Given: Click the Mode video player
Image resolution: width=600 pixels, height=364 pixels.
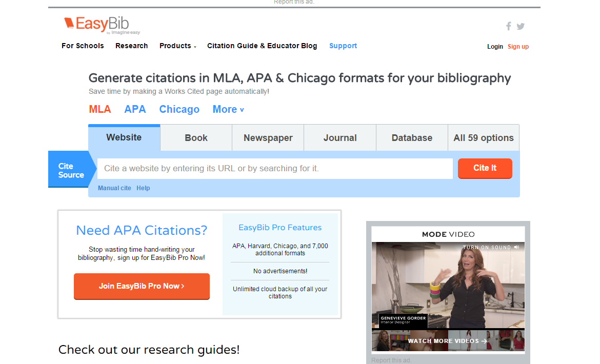Looking at the screenshot, I should coord(448,285).
